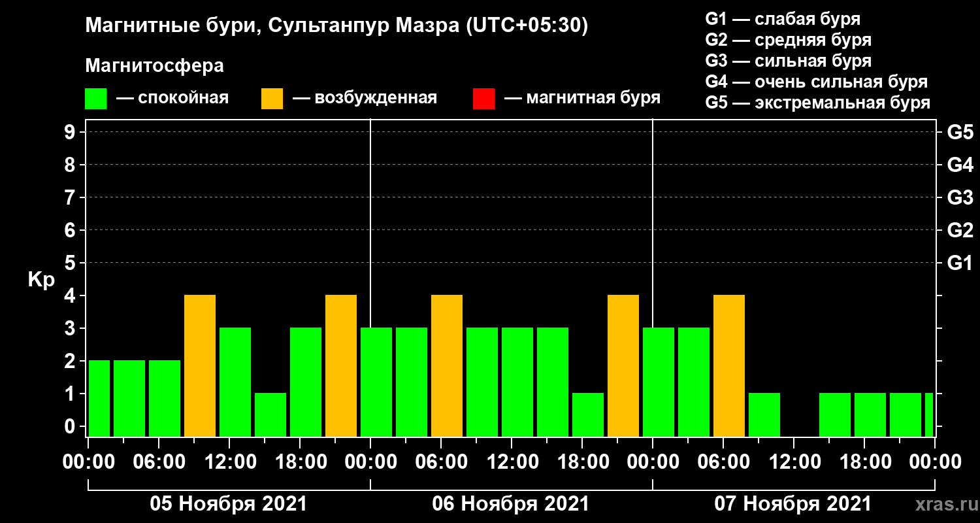
Task: Click orange Kp 4 bar at 06:00 on 06 Ноября
Action: [x=447, y=366]
